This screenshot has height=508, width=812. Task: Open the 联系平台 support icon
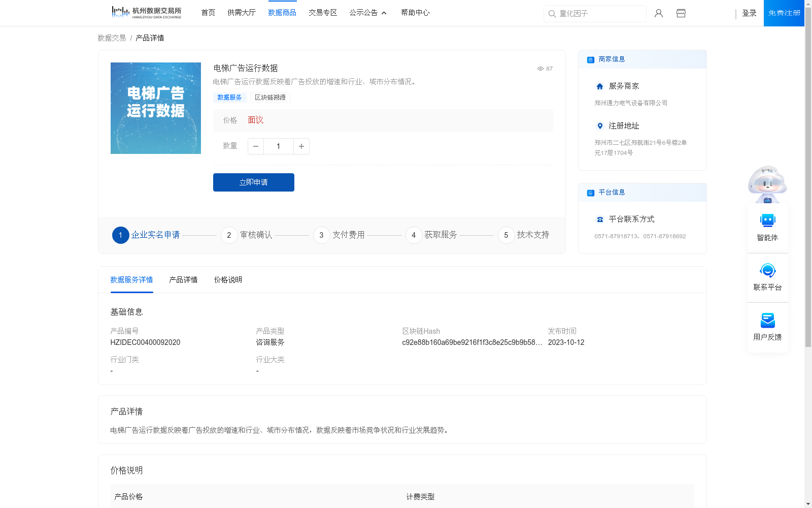768,270
